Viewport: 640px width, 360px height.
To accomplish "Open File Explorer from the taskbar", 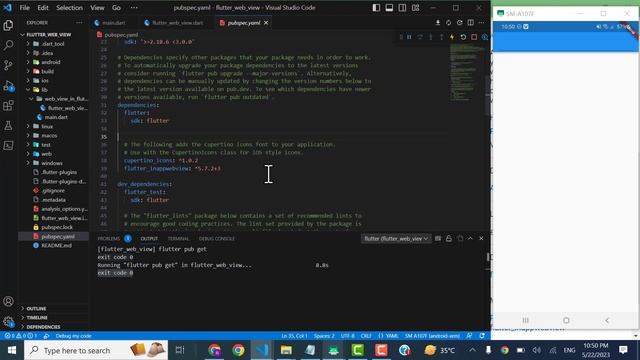I will click(286, 350).
